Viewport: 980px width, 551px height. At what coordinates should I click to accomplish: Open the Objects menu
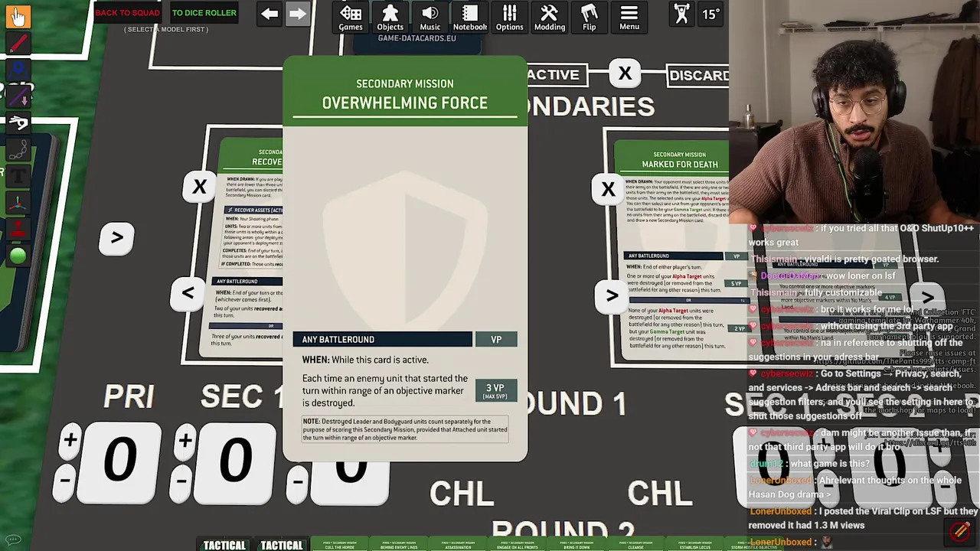pyautogui.click(x=390, y=18)
